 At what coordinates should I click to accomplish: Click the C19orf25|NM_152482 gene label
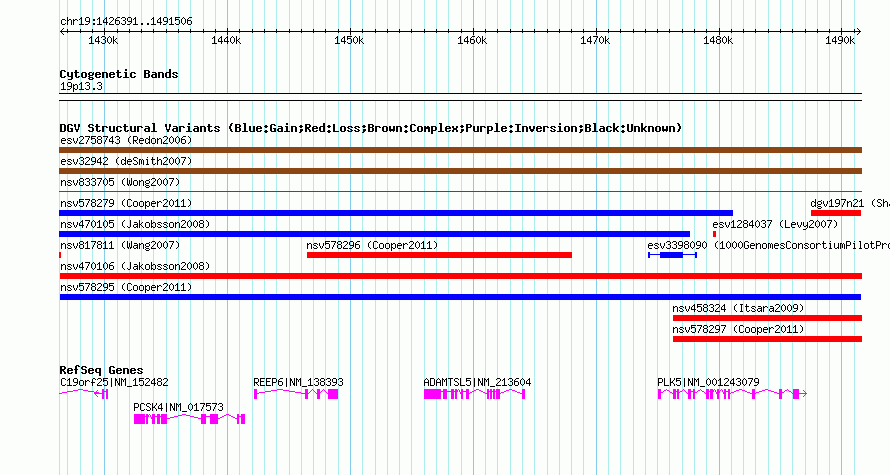point(114,383)
